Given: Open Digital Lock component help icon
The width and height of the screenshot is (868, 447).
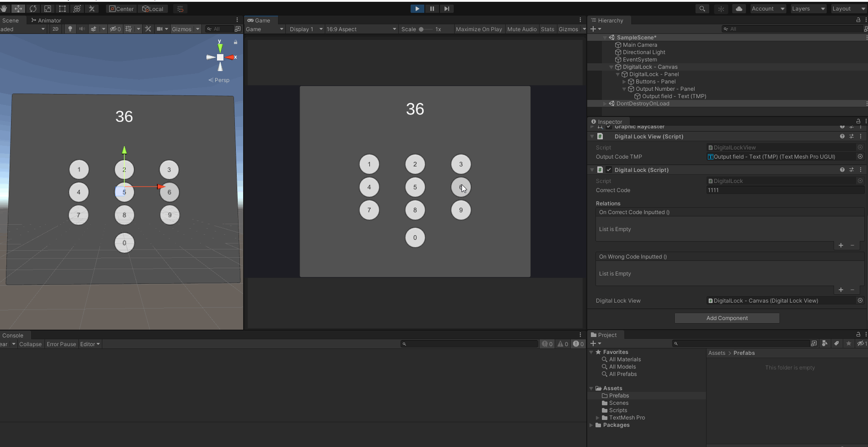Looking at the screenshot, I should click(x=842, y=170).
